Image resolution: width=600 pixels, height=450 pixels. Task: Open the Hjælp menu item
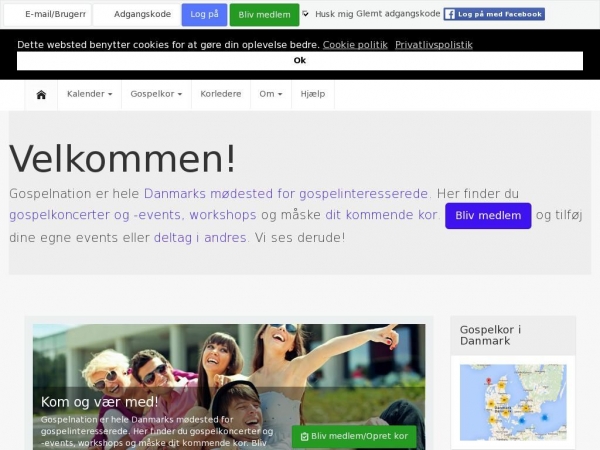(313, 94)
